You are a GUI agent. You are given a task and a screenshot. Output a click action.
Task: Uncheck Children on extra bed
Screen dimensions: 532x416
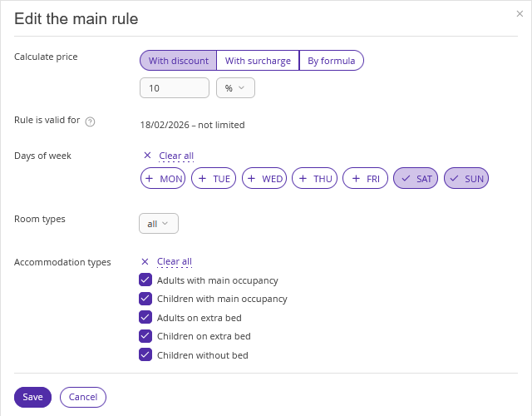pos(145,336)
